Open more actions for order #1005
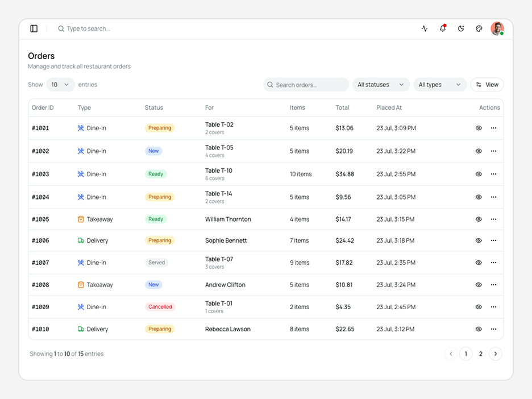This screenshot has height=399, width=532. [x=493, y=219]
